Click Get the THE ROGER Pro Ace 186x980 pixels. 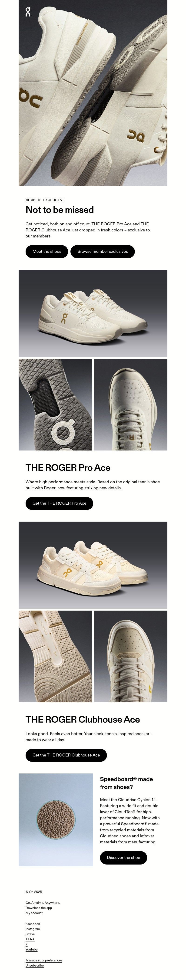coord(59,503)
